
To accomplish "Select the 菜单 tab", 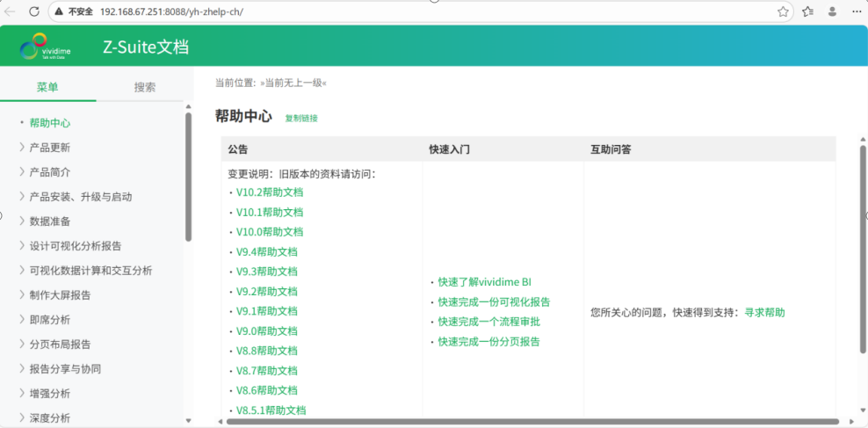I will click(x=47, y=87).
